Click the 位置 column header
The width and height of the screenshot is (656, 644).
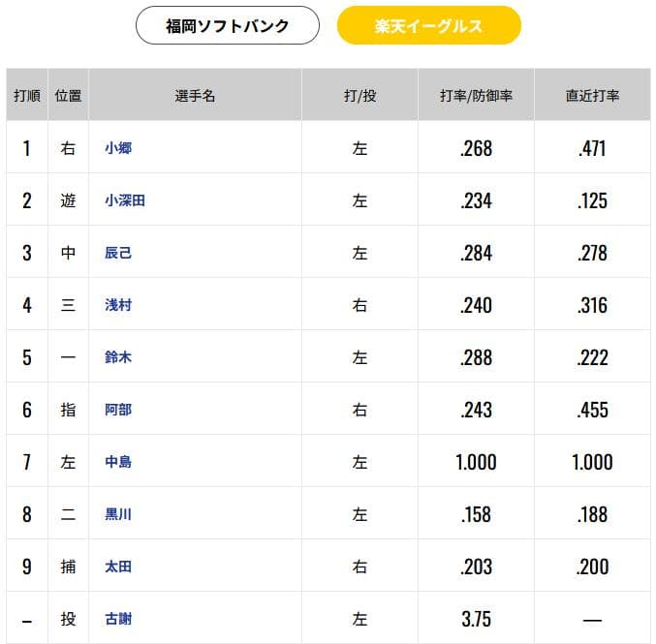tap(68, 95)
